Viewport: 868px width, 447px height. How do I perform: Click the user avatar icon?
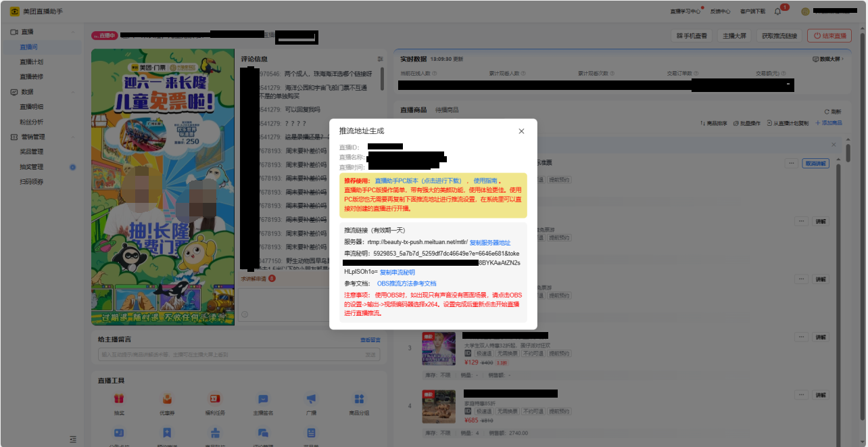coord(805,11)
